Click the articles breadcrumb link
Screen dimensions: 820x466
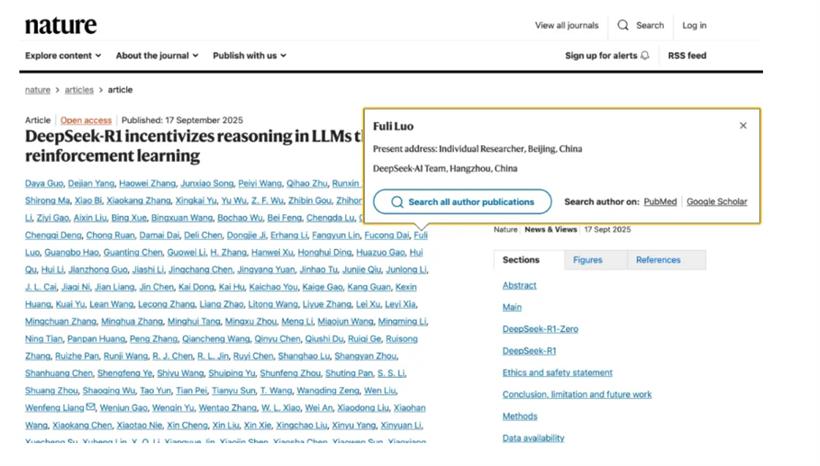coord(79,90)
